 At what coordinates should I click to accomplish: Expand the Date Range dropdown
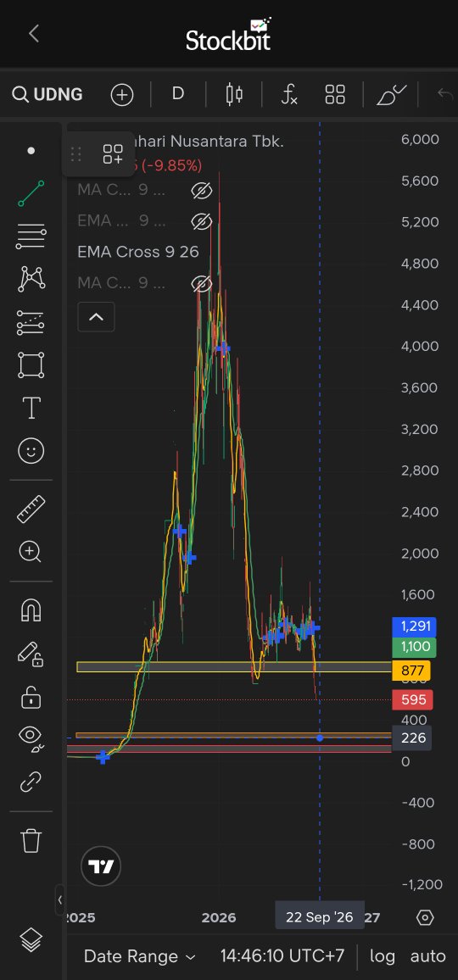pos(140,956)
